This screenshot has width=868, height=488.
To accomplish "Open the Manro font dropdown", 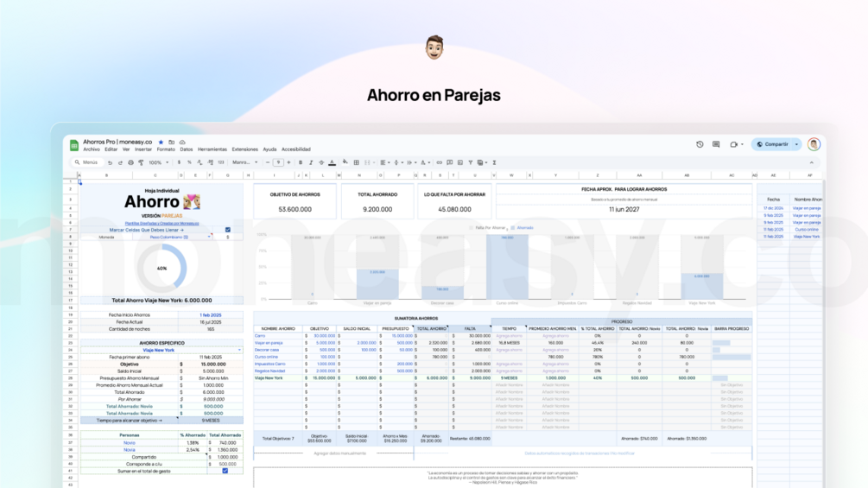I will 244,162.
